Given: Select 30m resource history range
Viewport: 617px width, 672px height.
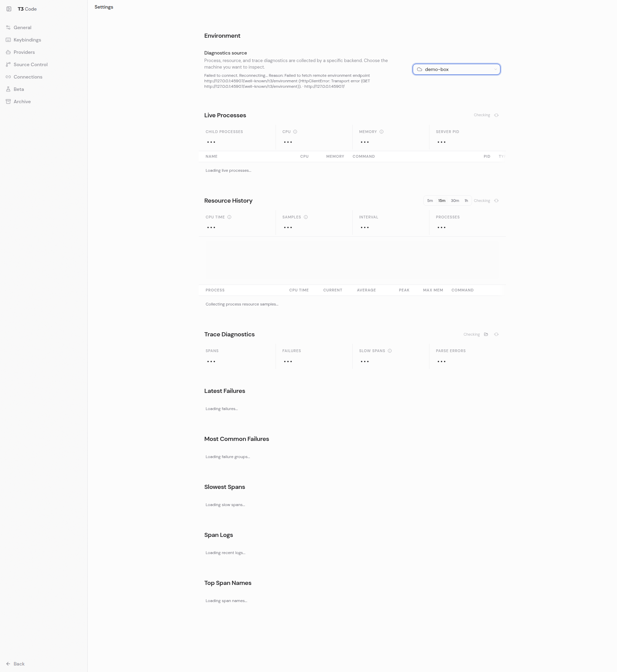Looking at the screenshot, I should [x=455, y=201].
